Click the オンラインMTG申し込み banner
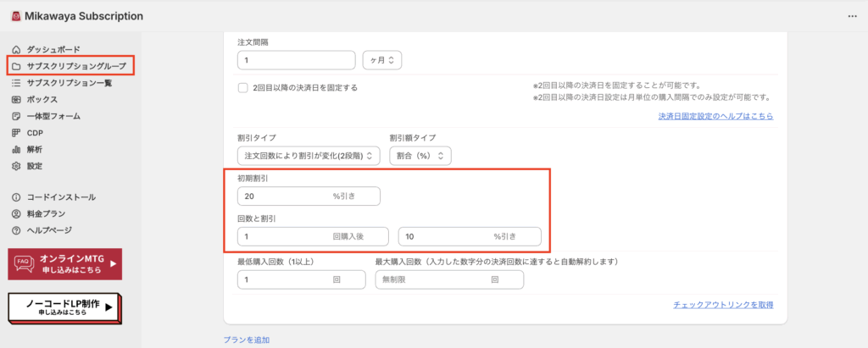 64,264
